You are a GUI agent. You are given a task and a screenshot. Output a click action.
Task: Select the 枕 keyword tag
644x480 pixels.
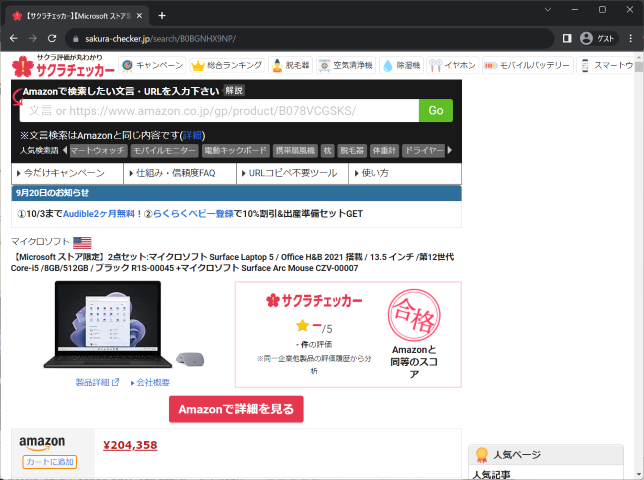point(327,151)
